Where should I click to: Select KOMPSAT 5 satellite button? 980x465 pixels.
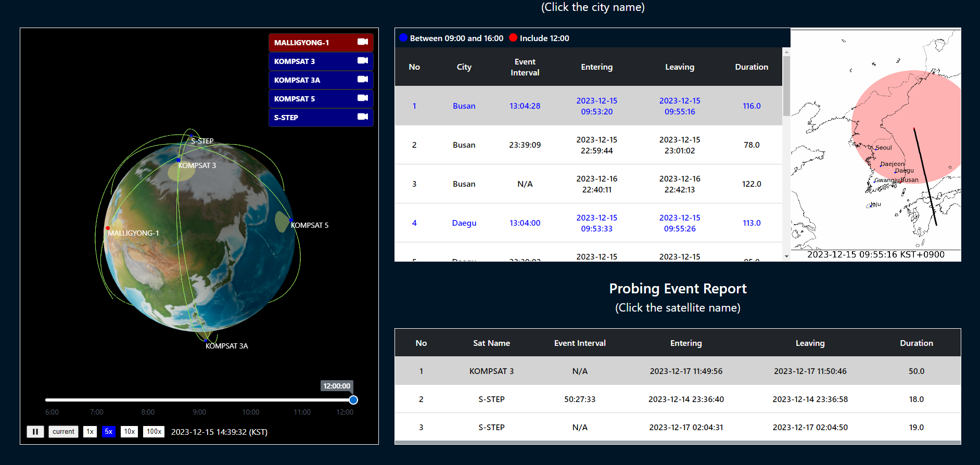(321, 99)
